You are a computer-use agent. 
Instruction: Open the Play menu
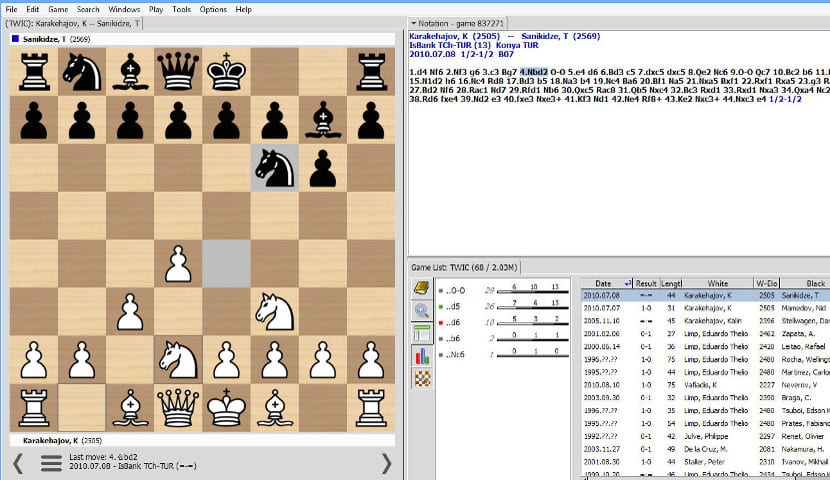156,10
